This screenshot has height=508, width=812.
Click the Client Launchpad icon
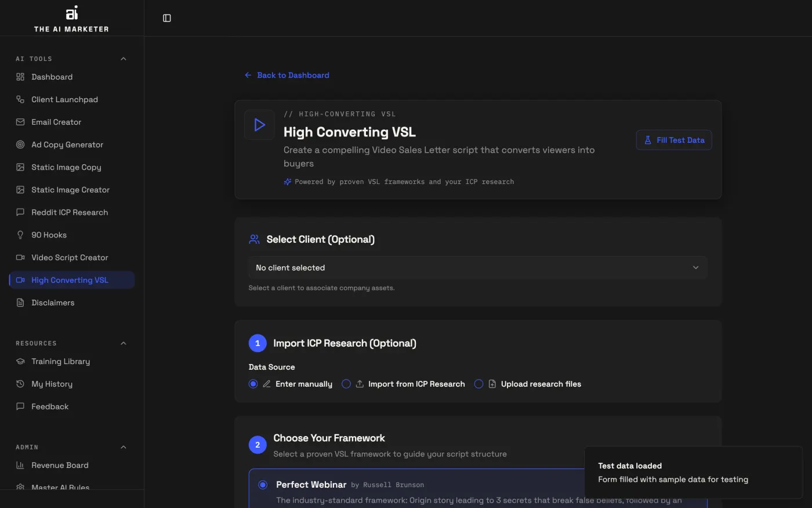pyautogui.click(x=20, y=99)
